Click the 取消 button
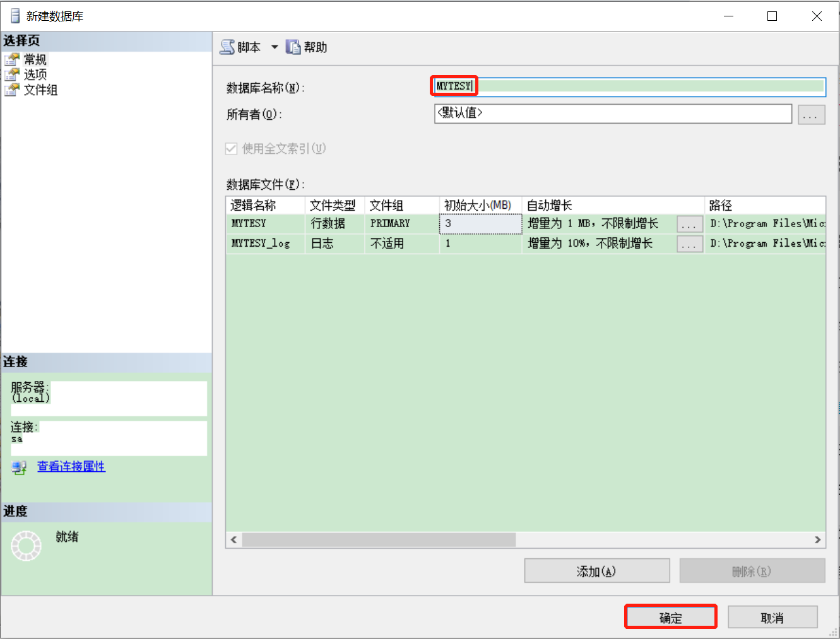The image size is (840, 639). 772,618
